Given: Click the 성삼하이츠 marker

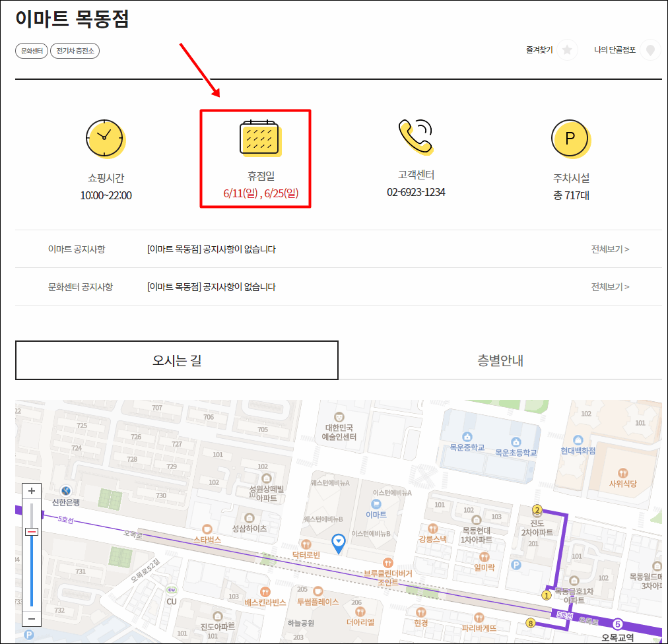Looking at the screenshot, I should pyautogui.click(x=250, y=518).
